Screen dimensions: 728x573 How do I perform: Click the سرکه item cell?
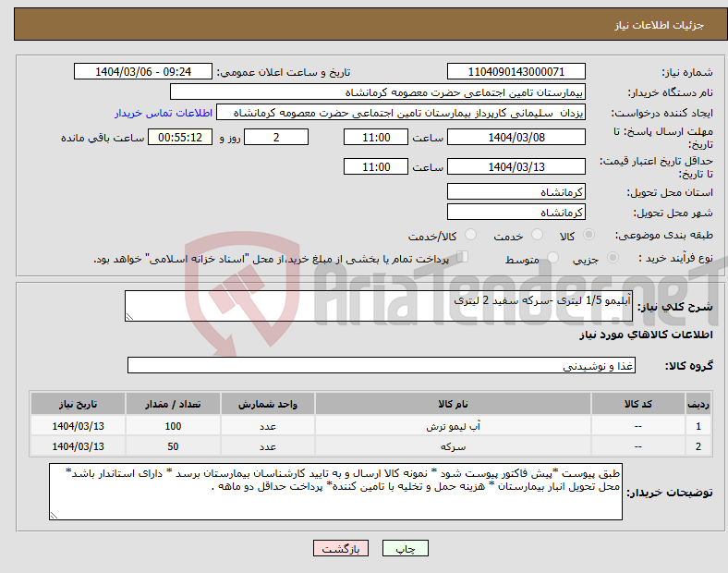453,446
